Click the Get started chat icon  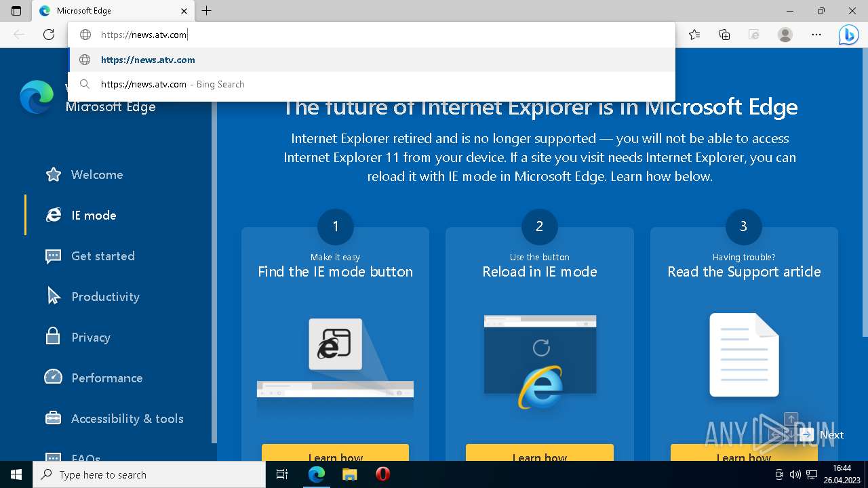pyautogui.click(x=54, y=256)
